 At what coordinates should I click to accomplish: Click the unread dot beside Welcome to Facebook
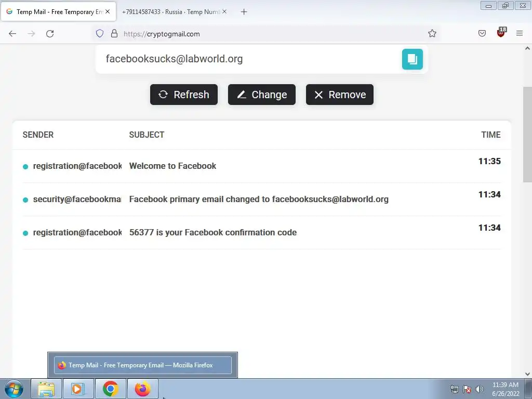tap(25, 167)
